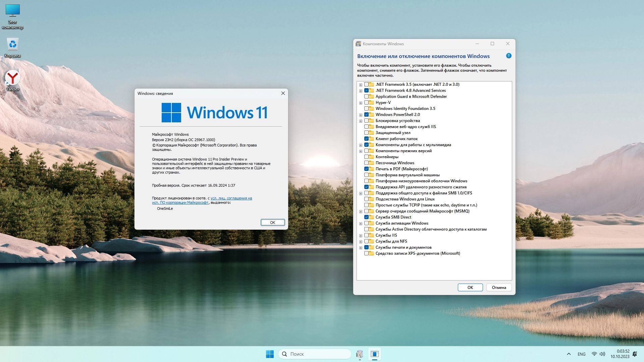Expand 'Компоненты прежних версий' node

click(361, 151)
